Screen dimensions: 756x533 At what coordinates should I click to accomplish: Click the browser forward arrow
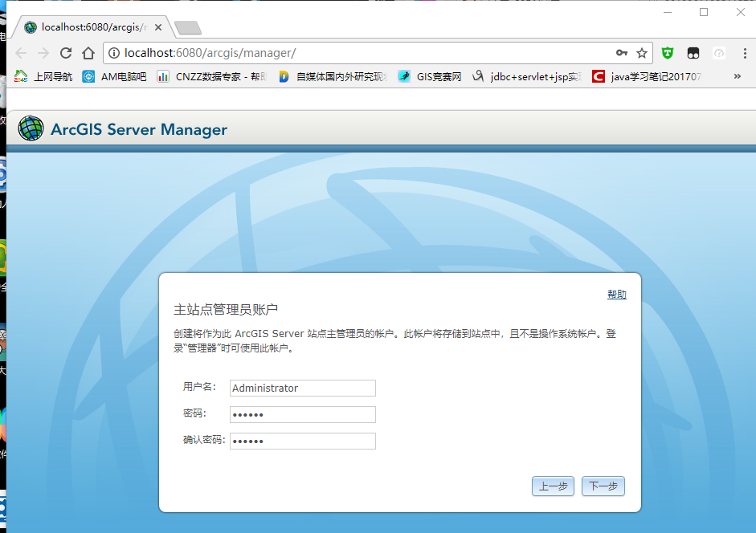coord(43,53)
